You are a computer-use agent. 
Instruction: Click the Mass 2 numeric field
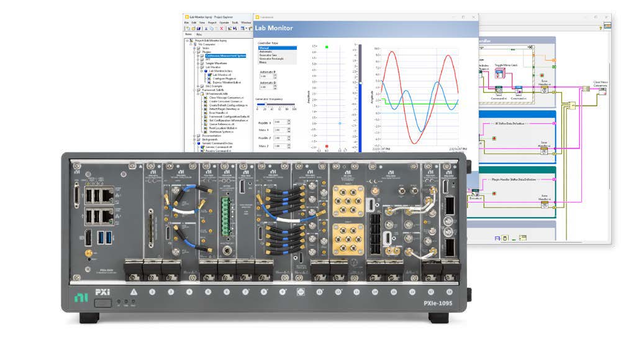(279, 146)
